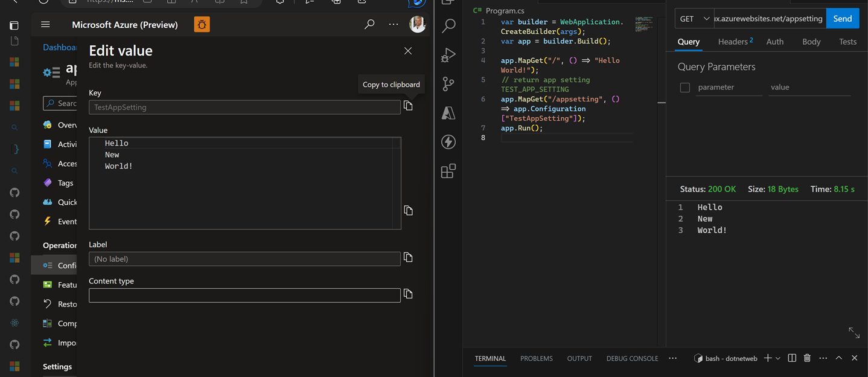868x377 pixels.
Task: Switch to the TERMINAL panel tab
Action: (x=490, y=358)
